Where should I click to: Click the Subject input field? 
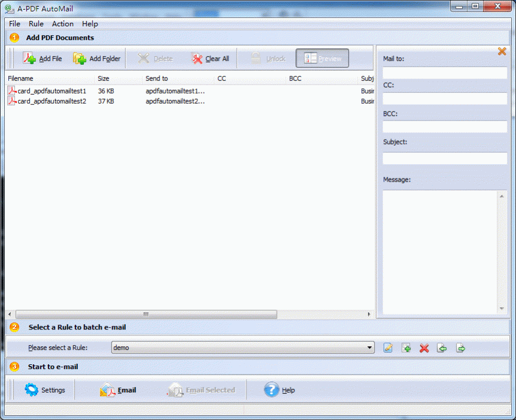445,158
